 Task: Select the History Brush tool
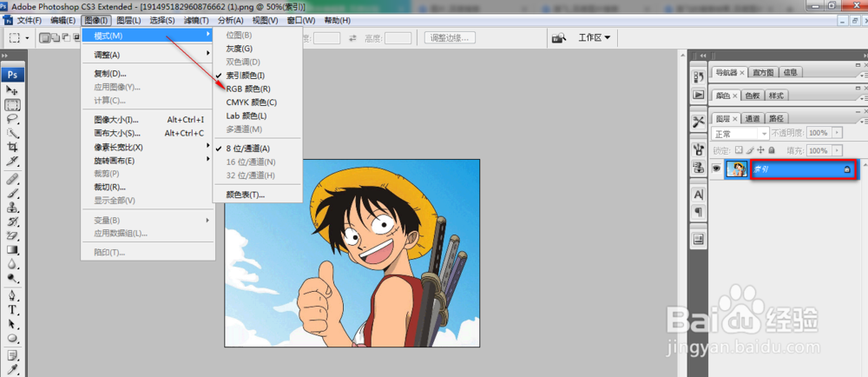pos(13,222)
